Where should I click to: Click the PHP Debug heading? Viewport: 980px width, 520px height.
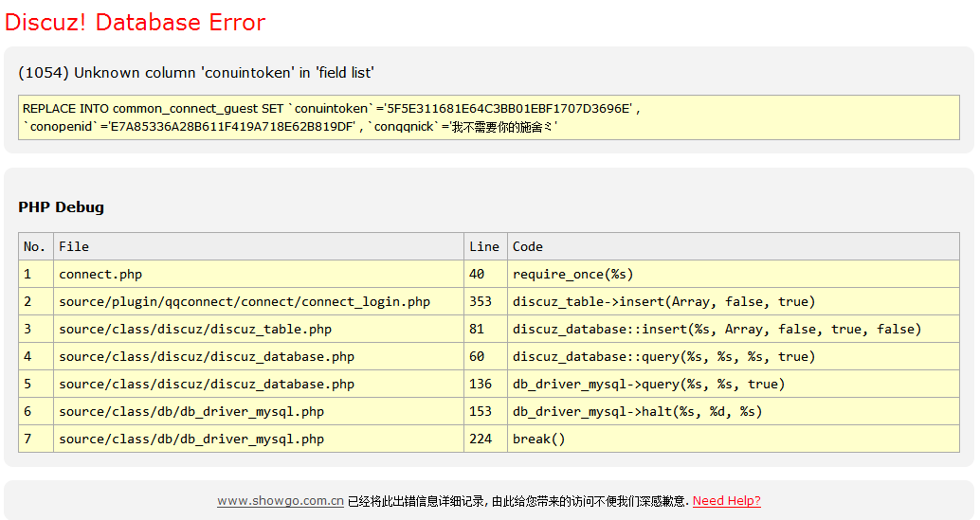[62, 207]
